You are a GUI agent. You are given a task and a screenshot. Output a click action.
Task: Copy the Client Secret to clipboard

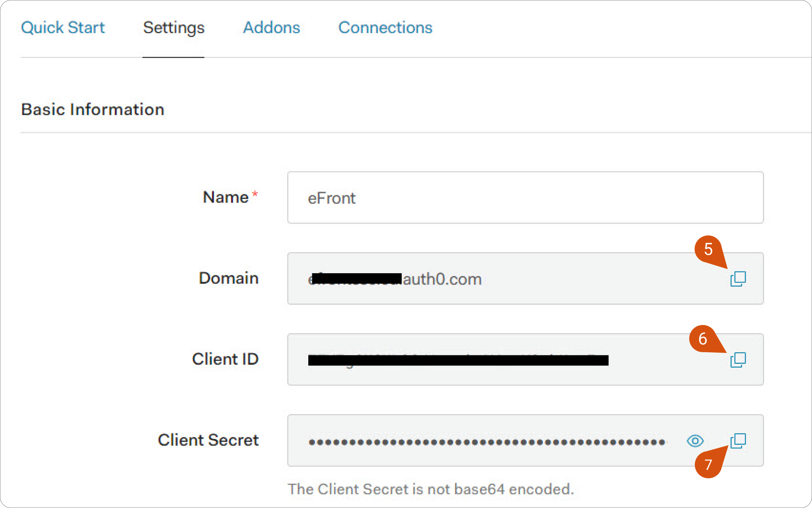pos(738,441)
